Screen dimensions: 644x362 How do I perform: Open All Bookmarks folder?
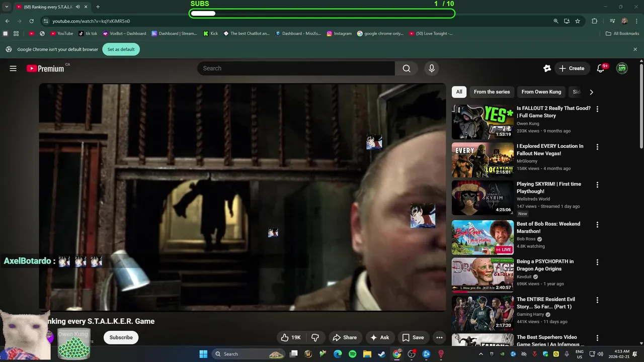pos(622,34)
